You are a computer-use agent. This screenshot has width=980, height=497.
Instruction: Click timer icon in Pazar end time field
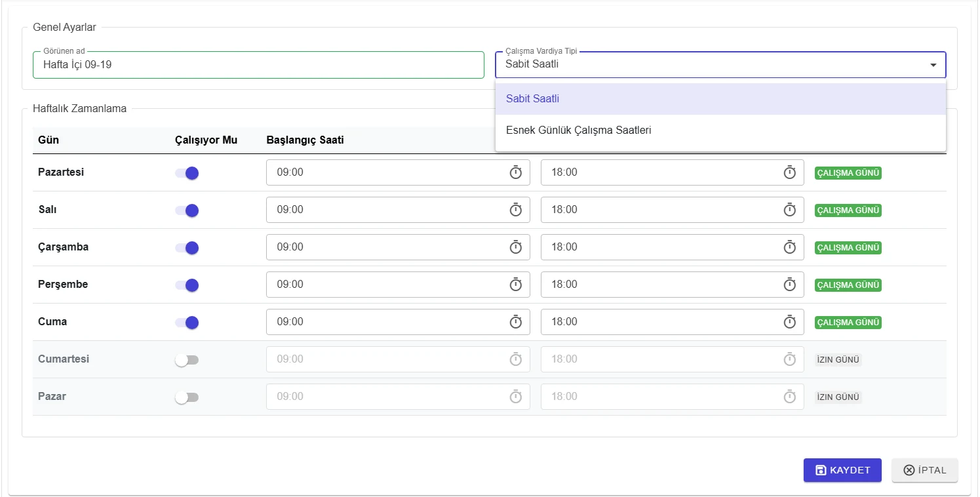(790, 397)
